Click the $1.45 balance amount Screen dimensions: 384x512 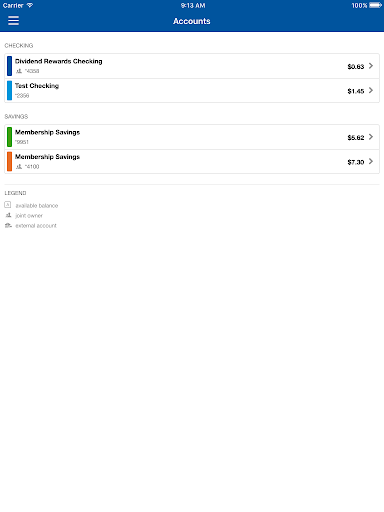[x=356, y=91]
